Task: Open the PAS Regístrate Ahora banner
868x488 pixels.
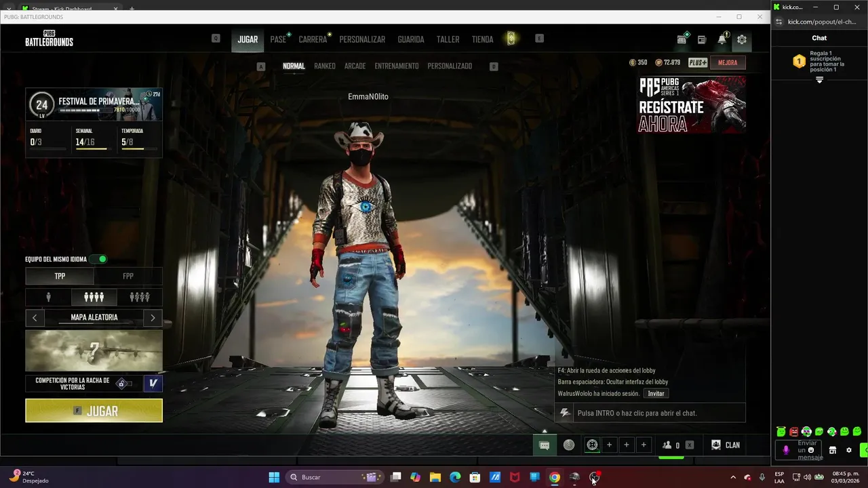Action: click(692, 104)
